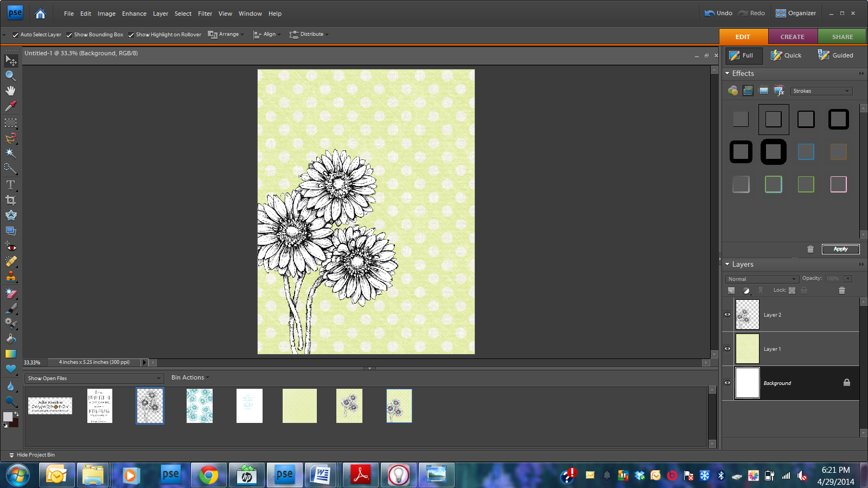Click the foreground color swatch
This screenshot has width=868, height=488.
[8, 416]
